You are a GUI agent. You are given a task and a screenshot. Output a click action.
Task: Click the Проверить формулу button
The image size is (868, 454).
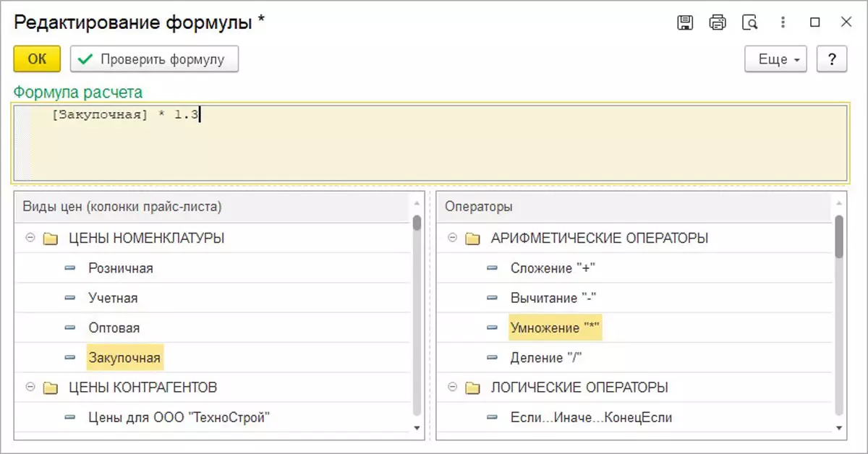(x=154, y=59)
